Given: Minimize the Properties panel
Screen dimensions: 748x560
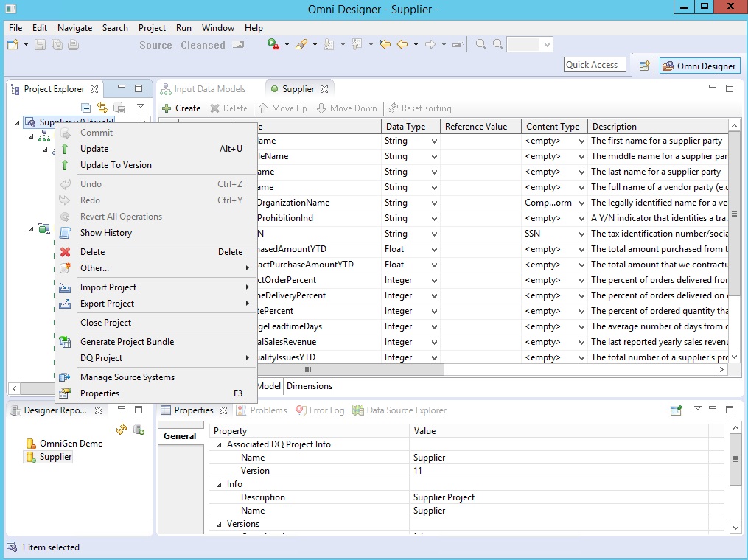Looking at the screenshot, I should pos(713,408).
